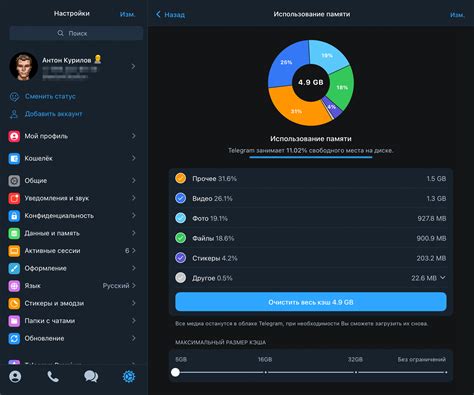Click the Privacy lock icon
Image resolution: width=474 pixels, height=395 pixels.
point(14,216)
